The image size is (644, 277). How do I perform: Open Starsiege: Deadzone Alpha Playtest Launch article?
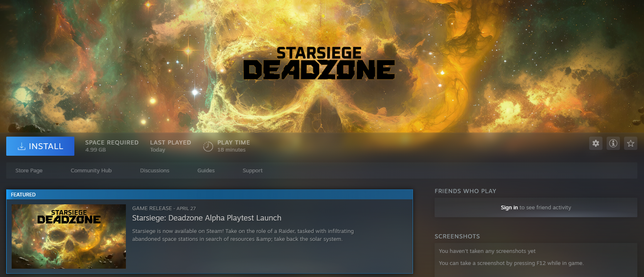coord(206,218)
